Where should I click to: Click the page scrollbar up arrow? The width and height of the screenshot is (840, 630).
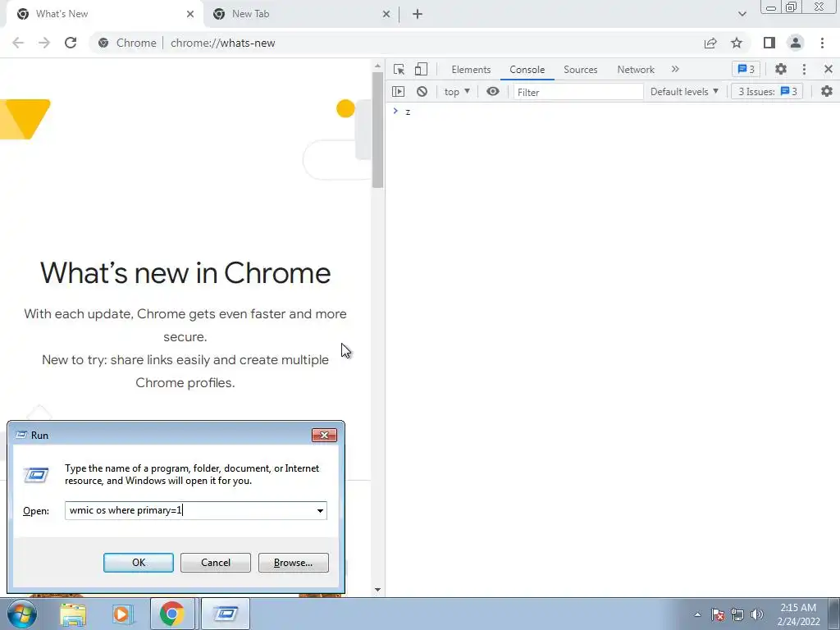377,66
